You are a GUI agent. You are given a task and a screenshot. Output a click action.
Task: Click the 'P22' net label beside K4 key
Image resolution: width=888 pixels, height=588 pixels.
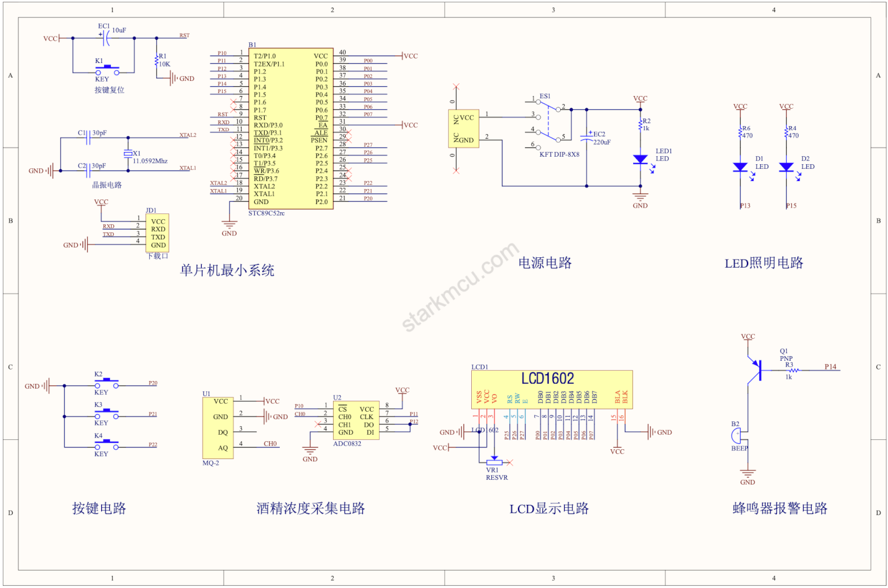(x=153, y=445)
